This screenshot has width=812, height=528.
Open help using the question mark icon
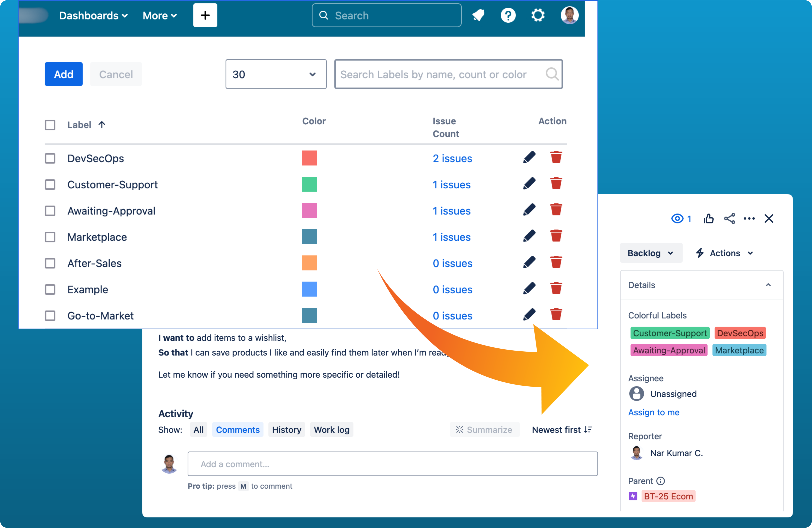(508, 15)
